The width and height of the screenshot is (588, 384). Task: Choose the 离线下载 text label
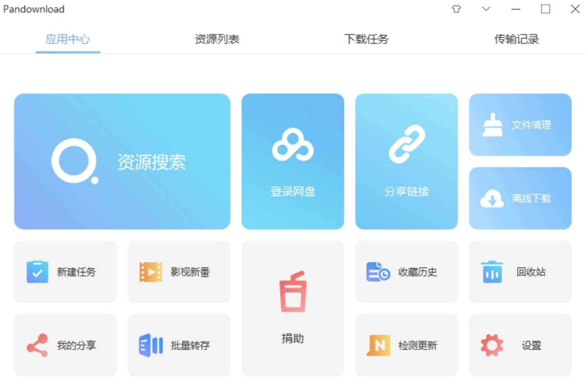click(x=532, y=199)
